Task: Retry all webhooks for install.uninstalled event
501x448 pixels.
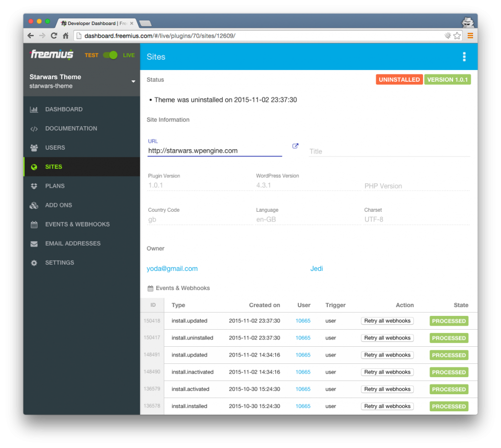Action: tap(387, 337)
